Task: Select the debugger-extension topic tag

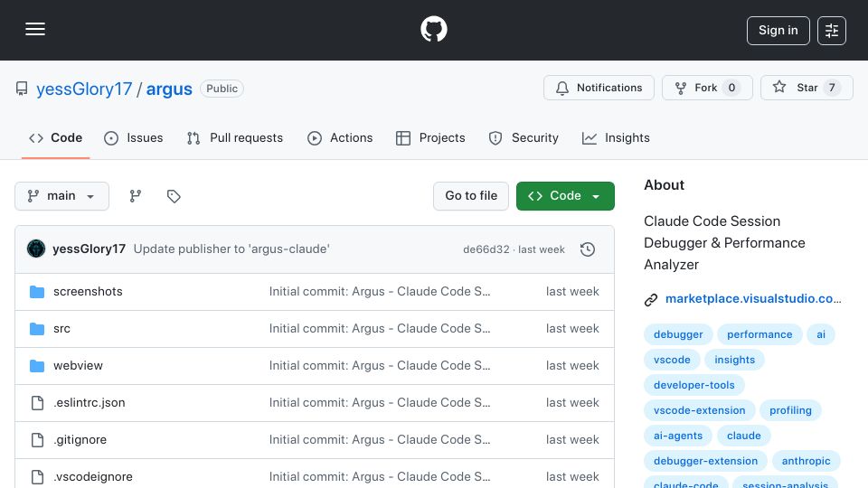Action: click(706, 462)
